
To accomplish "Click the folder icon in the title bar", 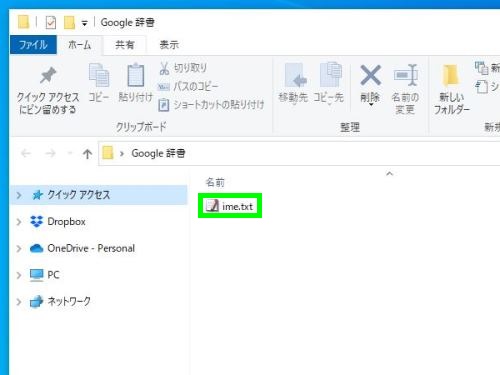I will pyautogui.click(x=23, y=22).
